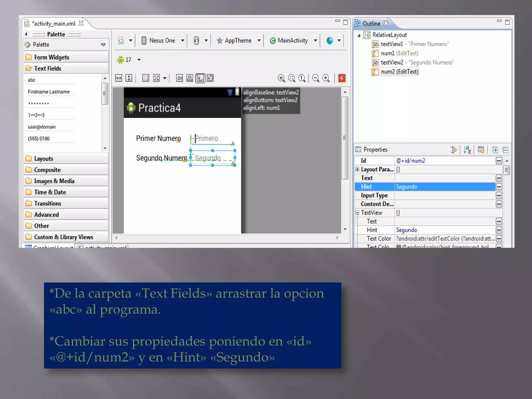Select the Outline view tab
532x399 pixels.
(x=371, y=24)
